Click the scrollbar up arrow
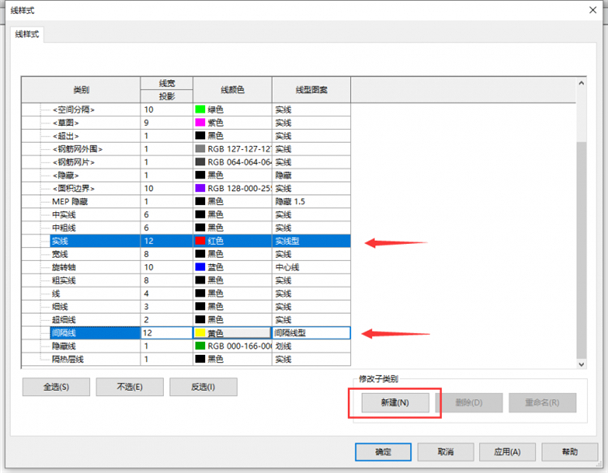 [581, 83]
